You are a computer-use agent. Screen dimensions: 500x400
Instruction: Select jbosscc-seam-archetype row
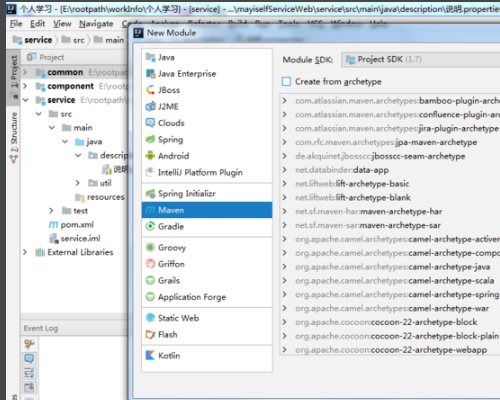390,156
